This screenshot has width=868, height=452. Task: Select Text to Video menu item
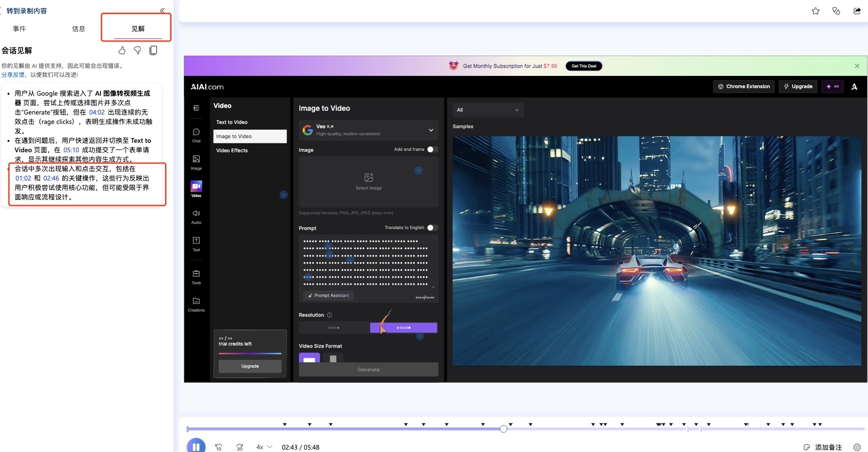250,122
